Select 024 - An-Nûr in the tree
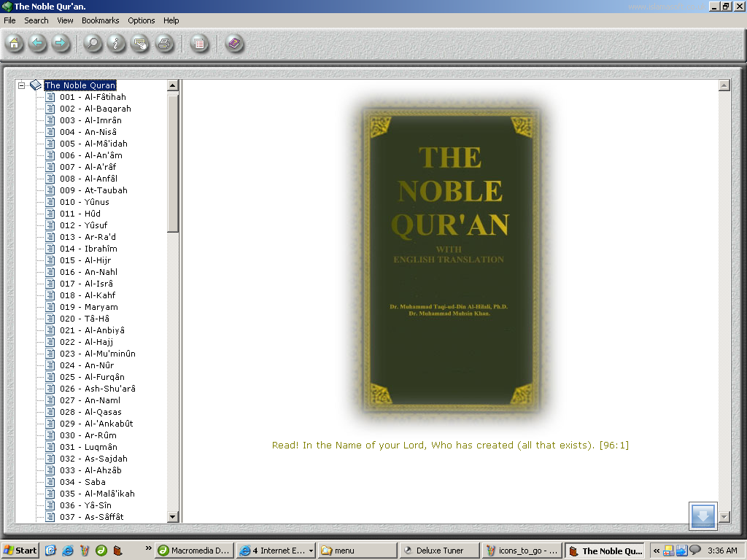 (87, 365)
